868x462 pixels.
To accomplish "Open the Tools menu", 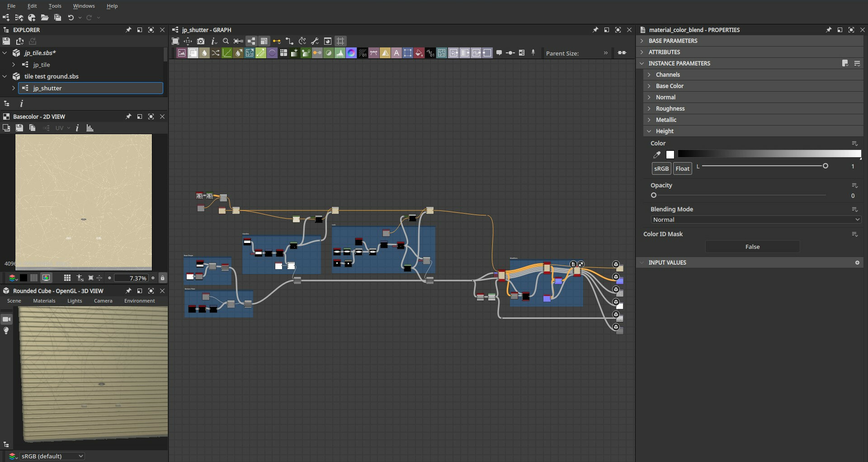I will click(x=55, y=6).
